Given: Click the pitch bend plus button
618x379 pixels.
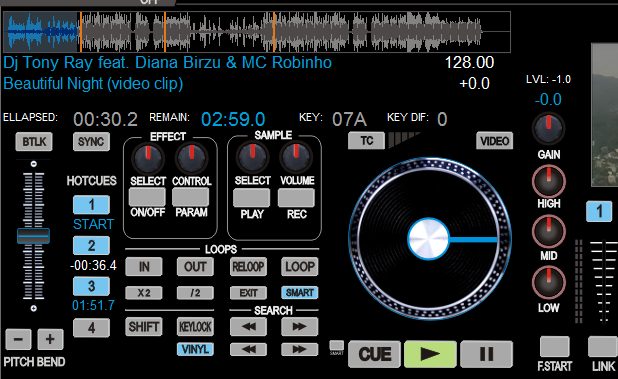Looking at the screenshot, I should click(50, 339).
